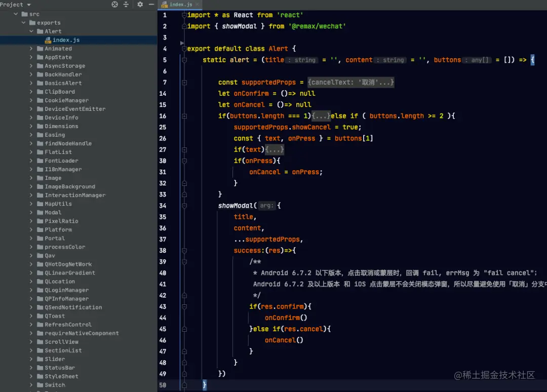Expand the BackHandler folder
547x392 pixels.
(31, 74)
